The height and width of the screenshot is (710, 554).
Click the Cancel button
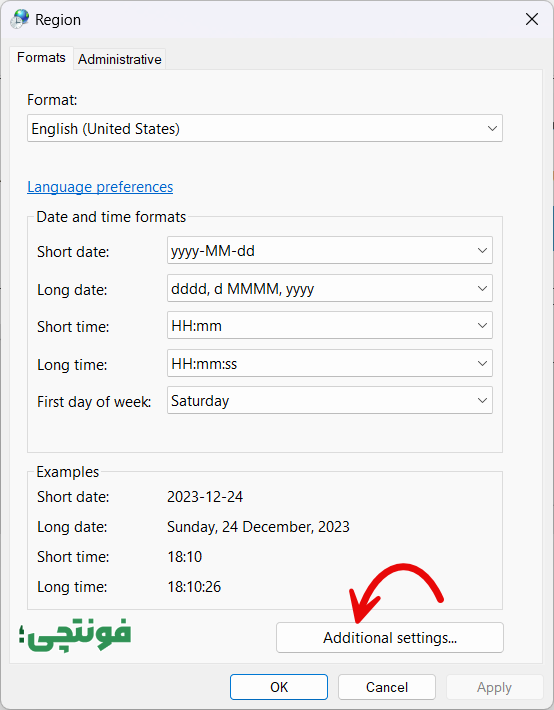click(387, 687)
